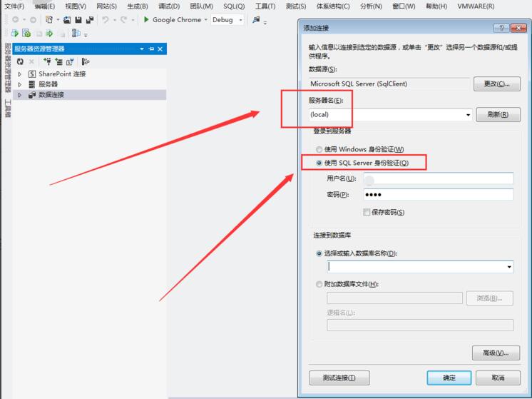Click the open file toolbar icon
This screenshot has height=399, width=532.
tap(67, 20)
